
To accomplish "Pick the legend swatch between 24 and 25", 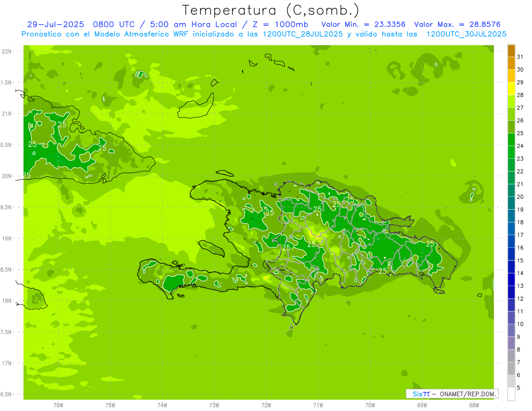I will click(511, 140).
